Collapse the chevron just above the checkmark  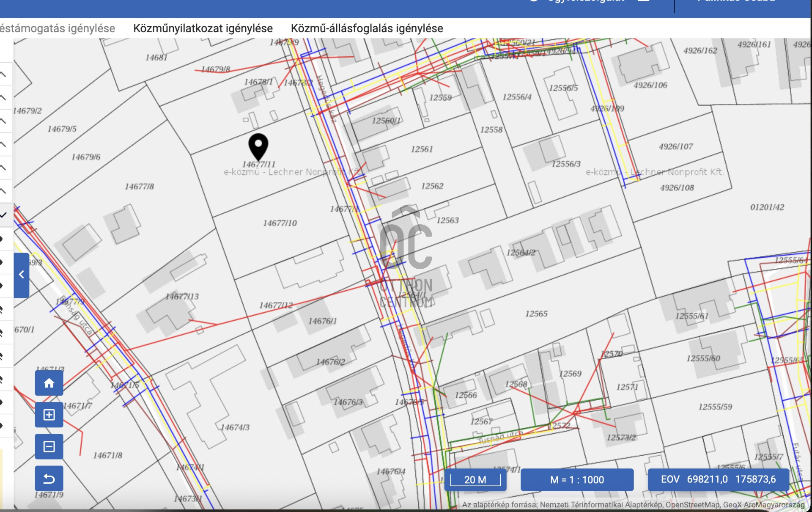[x=3, y=191]
